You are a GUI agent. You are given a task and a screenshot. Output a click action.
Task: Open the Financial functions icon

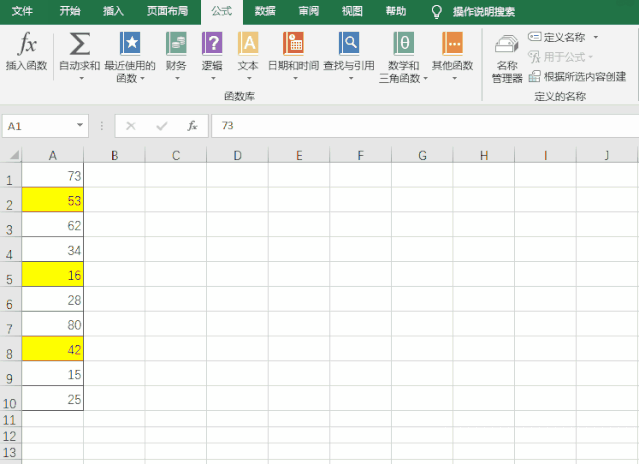[x=176, y=44]
